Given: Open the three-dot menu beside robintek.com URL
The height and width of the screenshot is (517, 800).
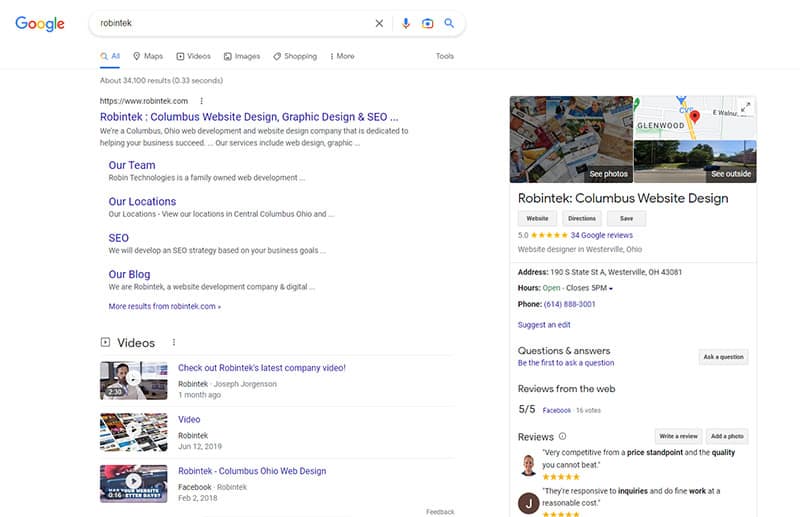Looking at the screenshot, I should pos(201,101).
